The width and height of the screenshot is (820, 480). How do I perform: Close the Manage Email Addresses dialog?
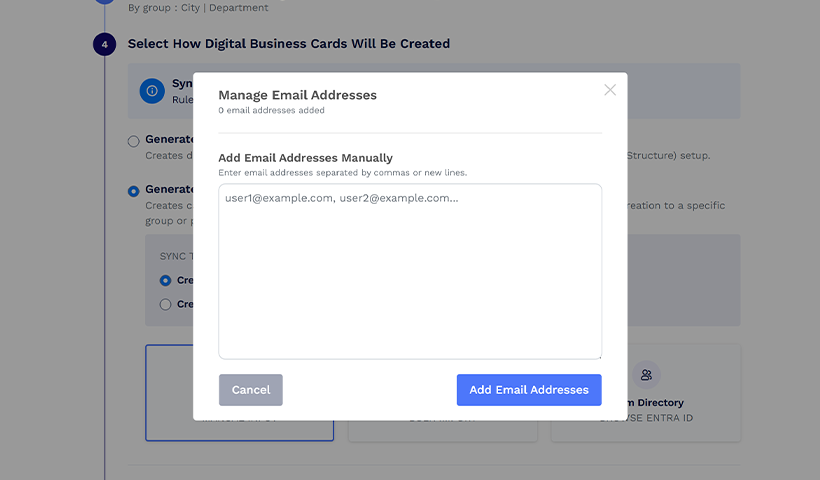click(x=610, y=90)
